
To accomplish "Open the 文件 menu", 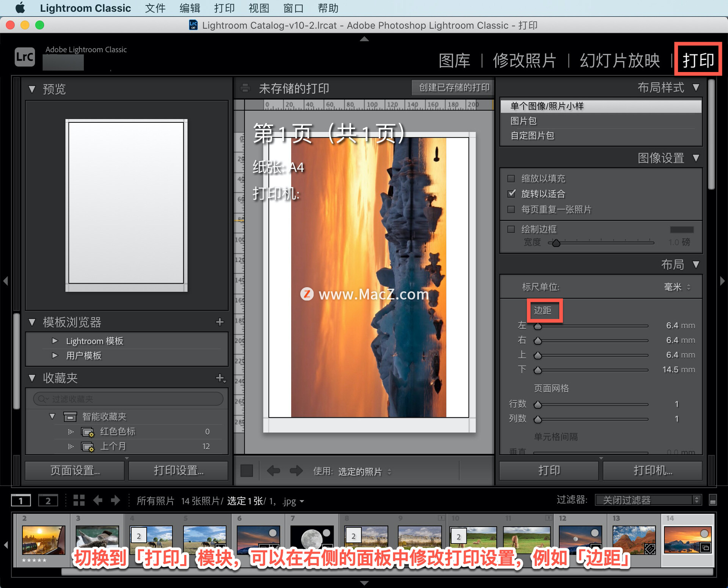I will [155, 8].
